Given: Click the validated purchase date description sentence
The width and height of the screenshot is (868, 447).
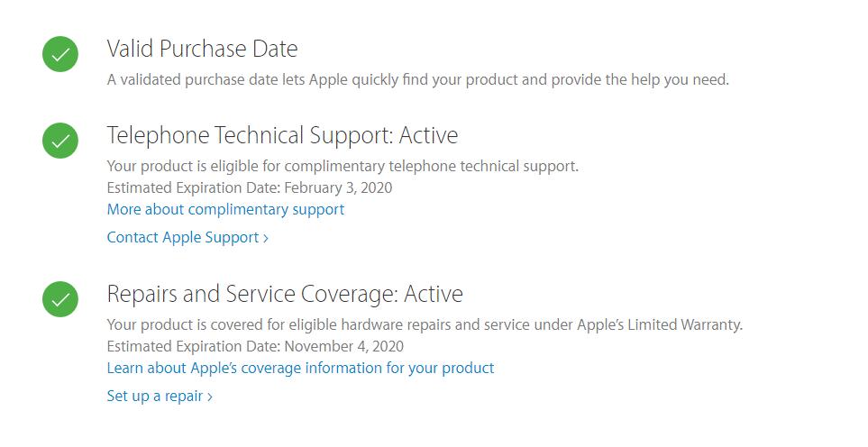Looking at the screenshot, I should pos(418,80).
